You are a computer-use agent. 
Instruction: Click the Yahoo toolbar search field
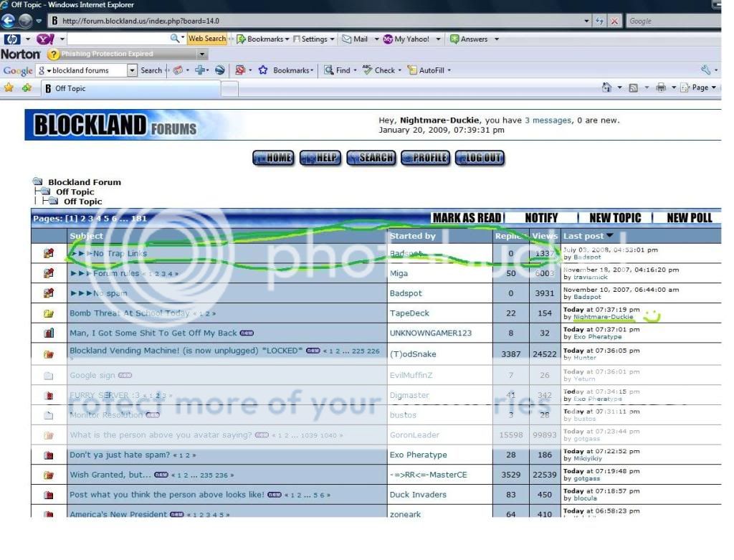pos(118,39)
